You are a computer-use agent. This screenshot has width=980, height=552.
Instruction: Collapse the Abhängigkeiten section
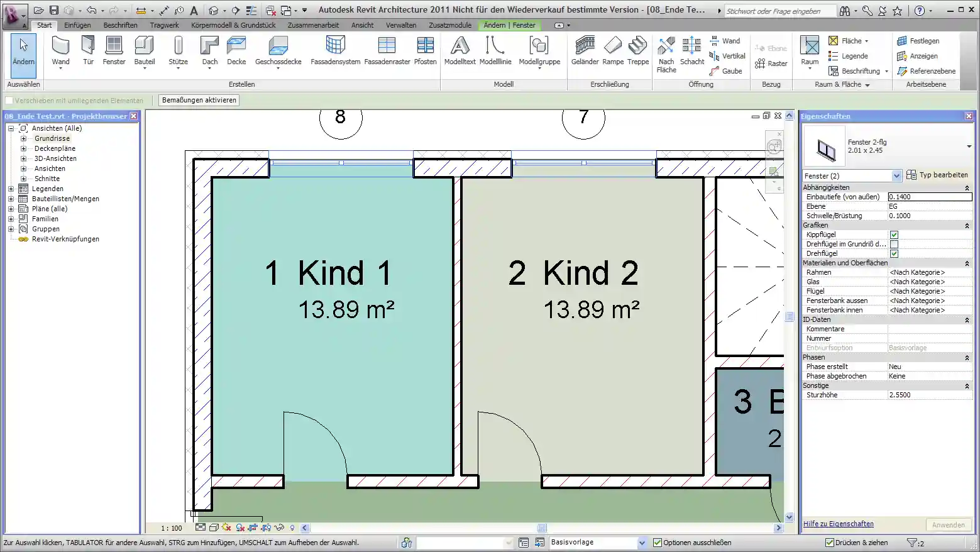[966, 187]
